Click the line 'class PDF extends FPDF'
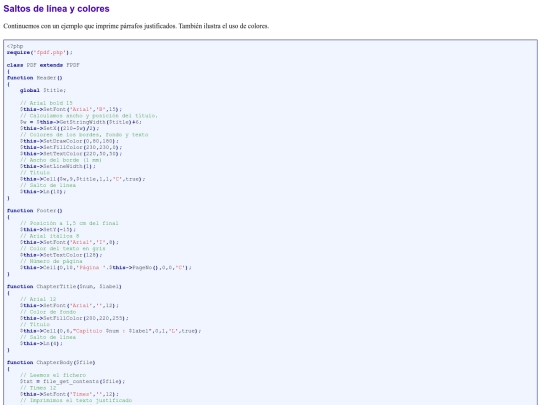Image resolution: width=540 pixels, height=405 pixels. (x=43, y=65)
